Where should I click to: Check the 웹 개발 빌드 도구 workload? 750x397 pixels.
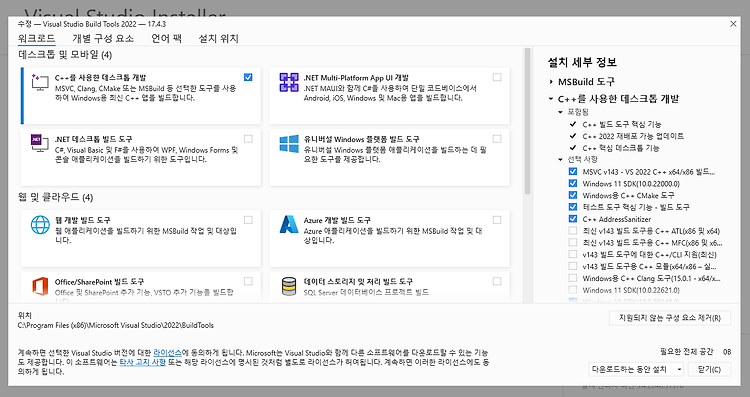[248, 220]
